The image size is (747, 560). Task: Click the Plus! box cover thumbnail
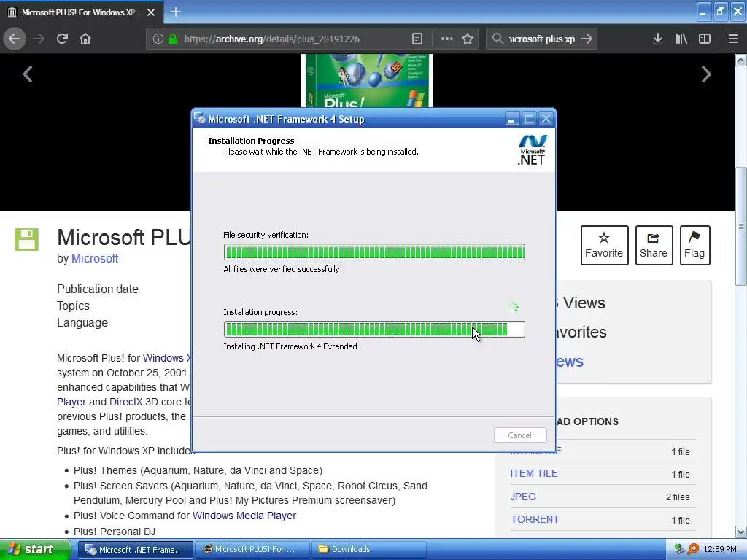click(x=368, y=80)
